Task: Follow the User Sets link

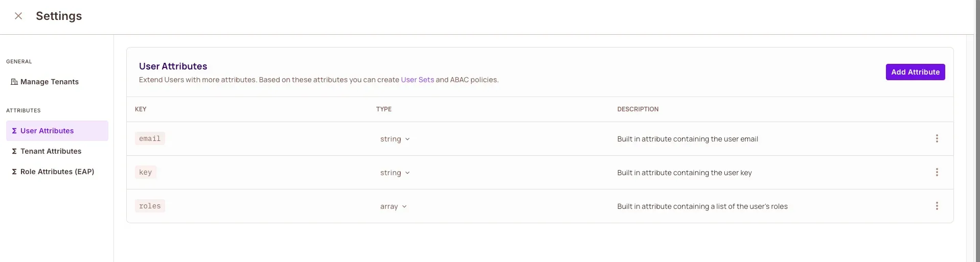Action: 417,80
